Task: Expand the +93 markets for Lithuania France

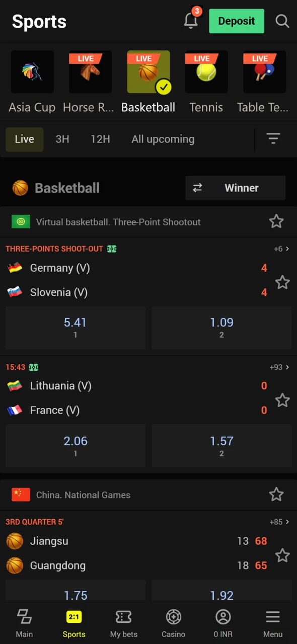Action: (280, 367)
